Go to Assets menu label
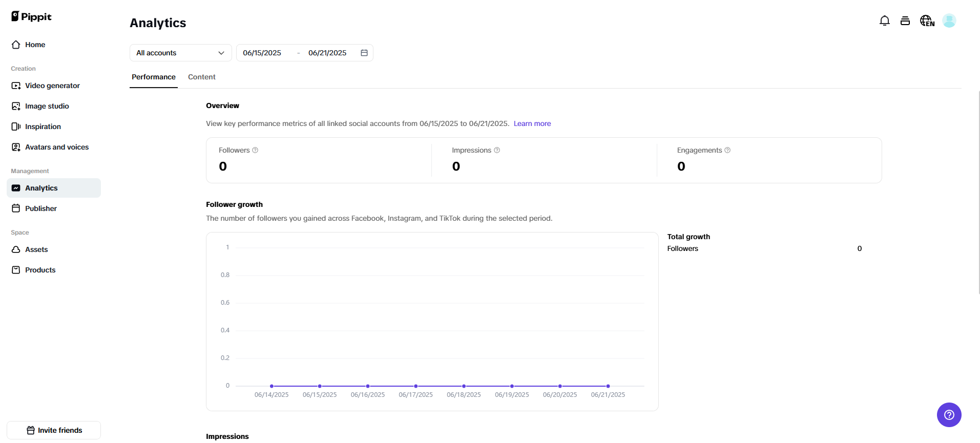980x443 pixels. point(36,249)
